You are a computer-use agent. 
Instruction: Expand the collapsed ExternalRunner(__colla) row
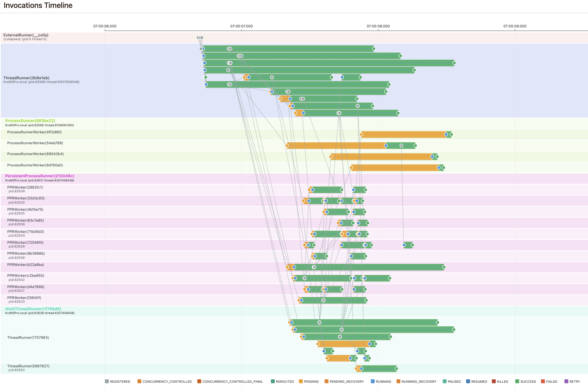26,35
